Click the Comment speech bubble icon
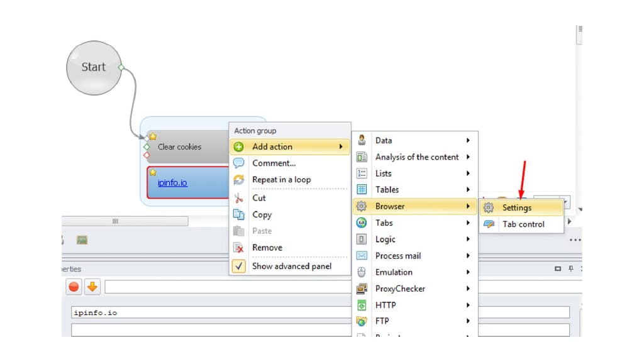This screenshot has width=644, height=362. tap(238, 163)
